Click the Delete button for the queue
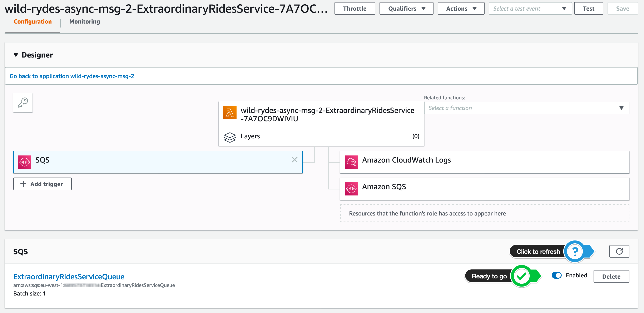Screen dimensions: 644x313 611,276
